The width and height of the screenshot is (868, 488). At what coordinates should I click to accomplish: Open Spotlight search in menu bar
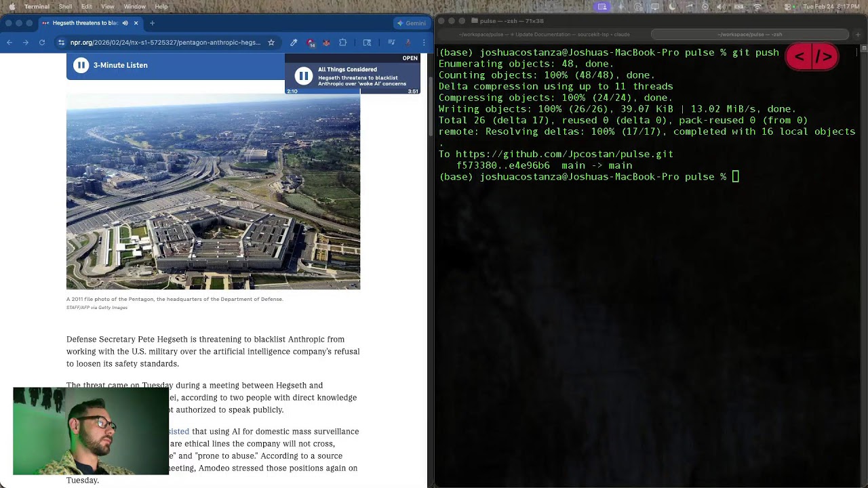pyautogui.click(x=773, y=7)
